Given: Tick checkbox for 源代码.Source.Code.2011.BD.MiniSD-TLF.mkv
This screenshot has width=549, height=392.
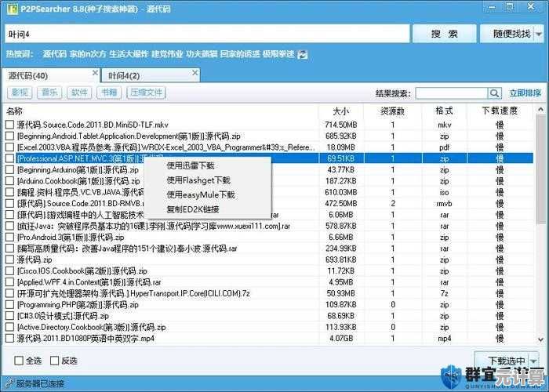Looking at the screenshot, I should [10, 125].
